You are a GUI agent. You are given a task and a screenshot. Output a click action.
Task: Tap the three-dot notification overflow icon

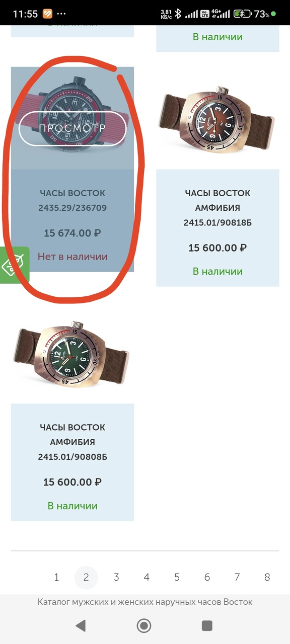coord(62,14)
